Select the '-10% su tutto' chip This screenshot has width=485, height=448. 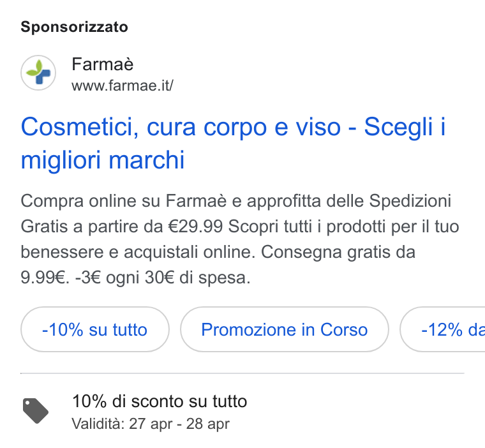click(x=95, y=329)
